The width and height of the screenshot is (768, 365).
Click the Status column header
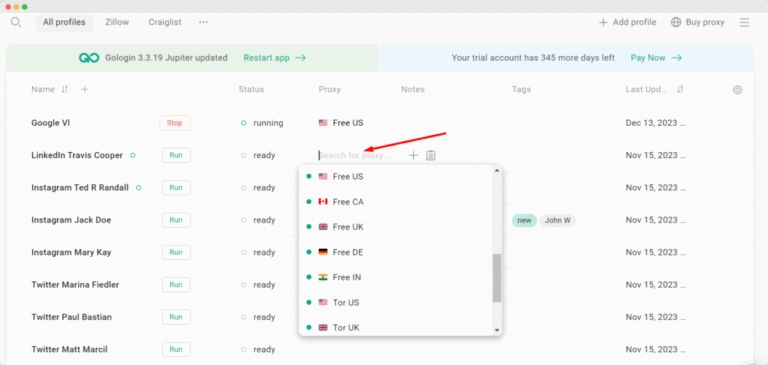251,90
